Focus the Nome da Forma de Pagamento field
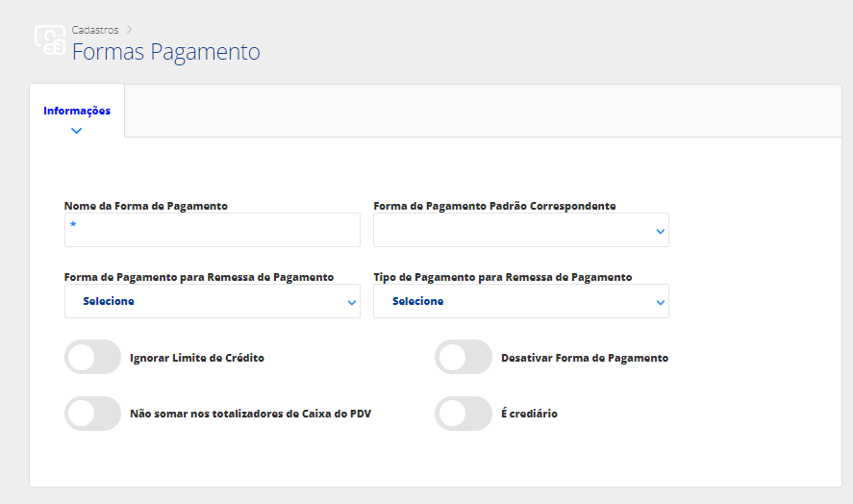The height and width of the screenshot is (504, 853). pos(213,230)
